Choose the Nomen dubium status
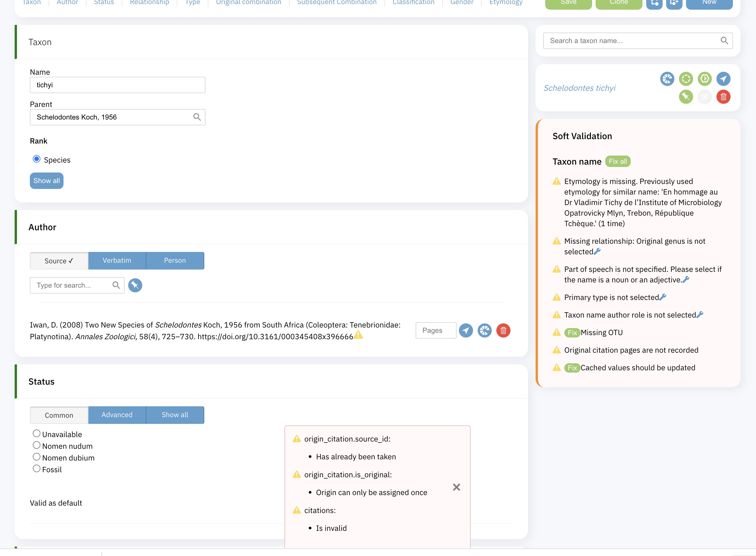Image resolution: width=756 pixels, height=556 pixels. tap(37, 457)
